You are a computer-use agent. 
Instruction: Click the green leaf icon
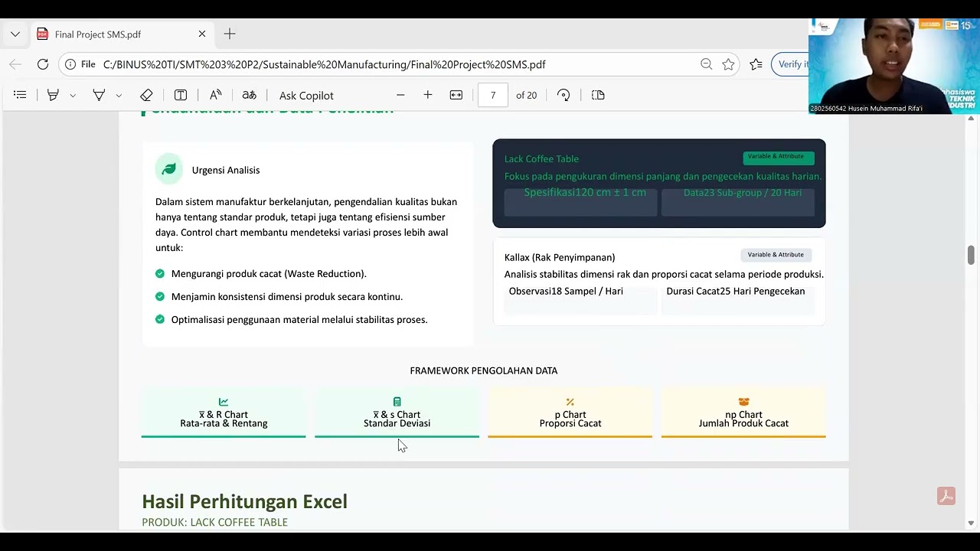[169, 169]
